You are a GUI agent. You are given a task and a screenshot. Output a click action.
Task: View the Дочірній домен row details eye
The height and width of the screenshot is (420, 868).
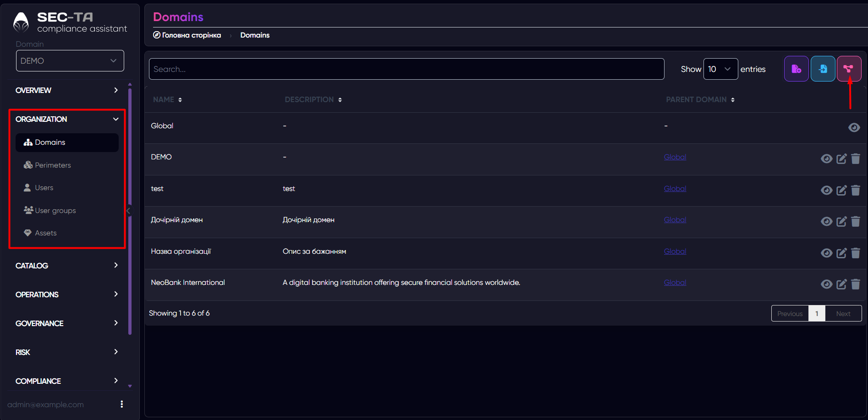click(x=826, y=222)
